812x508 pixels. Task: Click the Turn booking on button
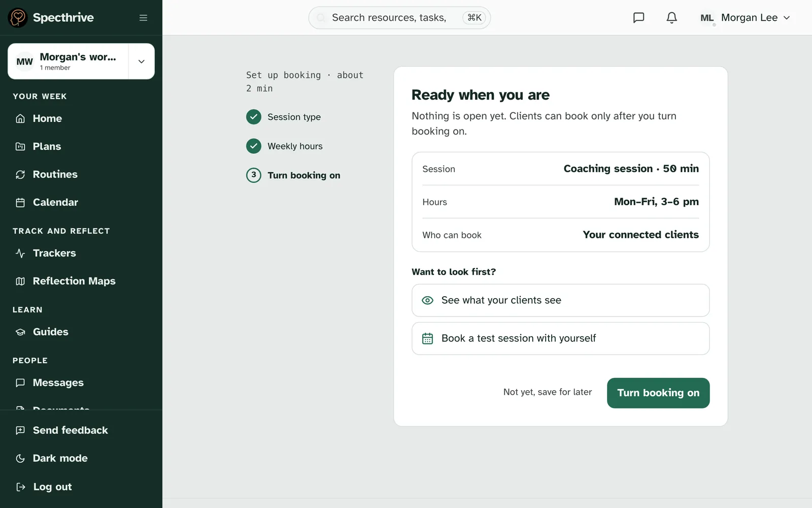coord(658,393)
